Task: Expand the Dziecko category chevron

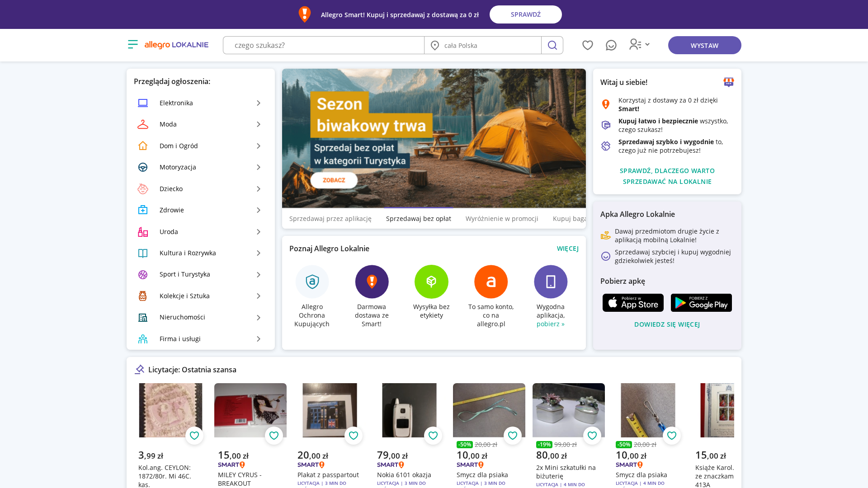Action: click(259, 189)
